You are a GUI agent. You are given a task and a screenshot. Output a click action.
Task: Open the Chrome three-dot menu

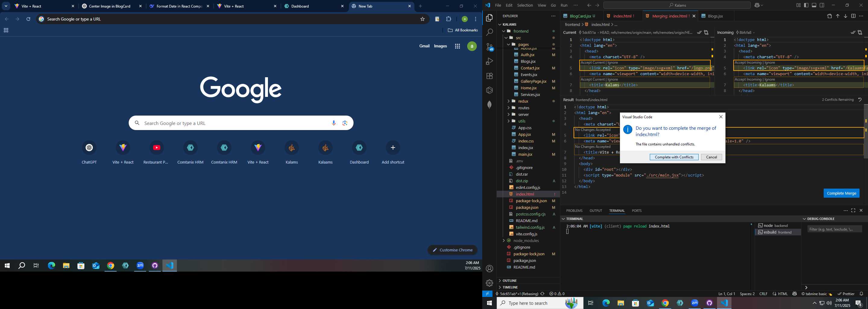click(476, 19)
